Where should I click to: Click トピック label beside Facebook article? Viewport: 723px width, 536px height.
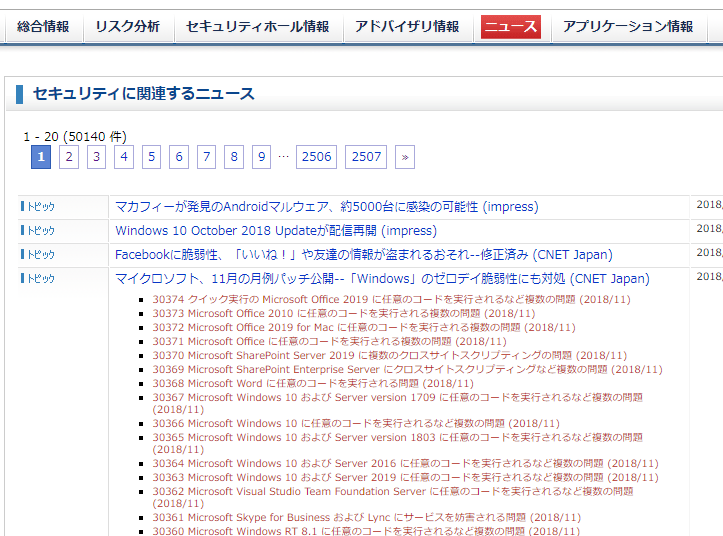[38, 255]
